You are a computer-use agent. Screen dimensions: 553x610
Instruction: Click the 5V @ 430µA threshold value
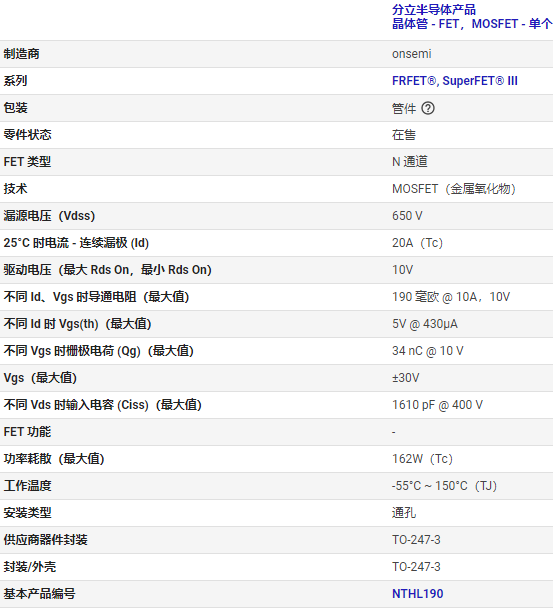(x=425, y=324)
